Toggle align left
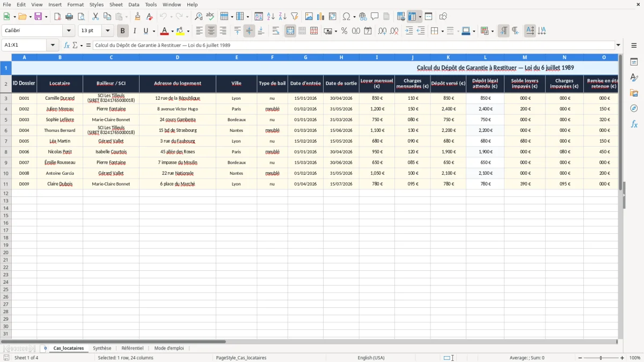644x362 pixels. point(199,31)
